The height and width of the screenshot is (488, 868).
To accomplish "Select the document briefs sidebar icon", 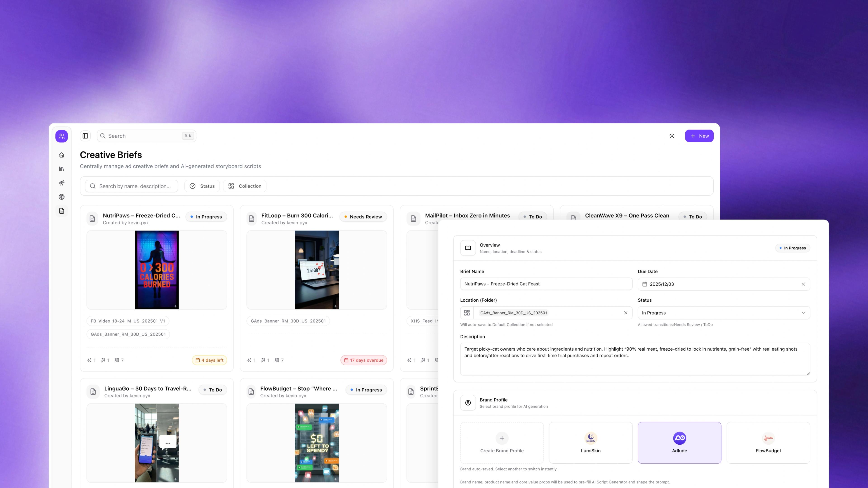I will pyautogui.click(x=62, y=211).
